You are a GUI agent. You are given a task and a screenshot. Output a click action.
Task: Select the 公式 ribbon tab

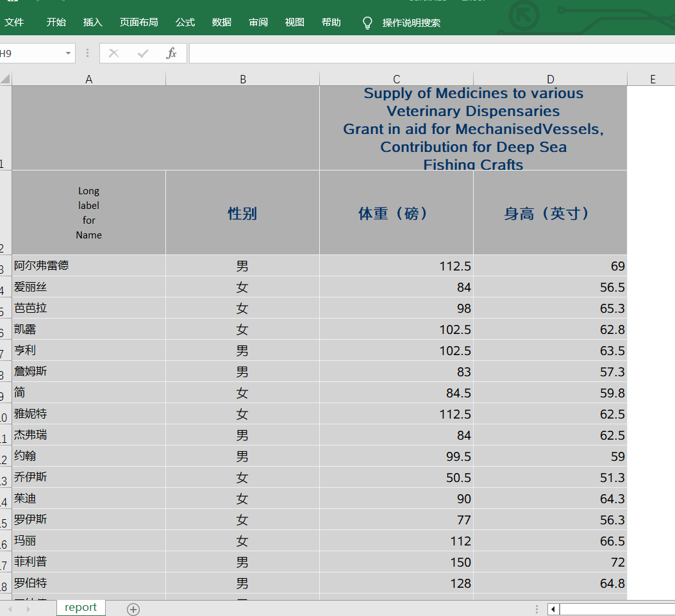[x=185, y=22]
